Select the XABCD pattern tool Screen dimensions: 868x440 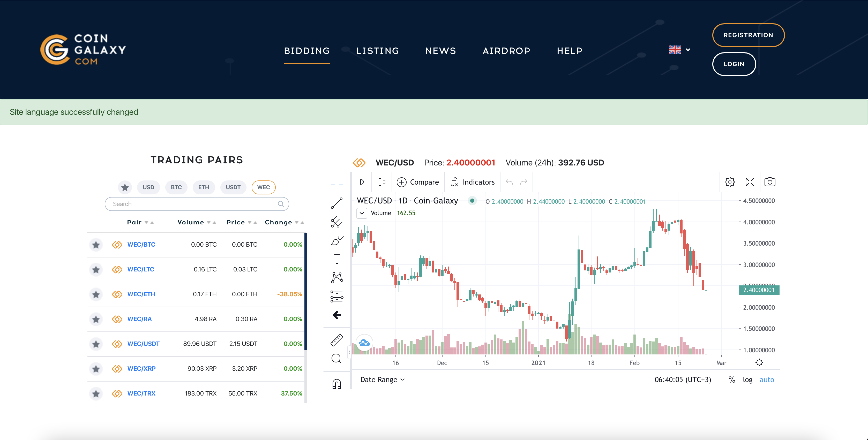click(x=336, y=278)
